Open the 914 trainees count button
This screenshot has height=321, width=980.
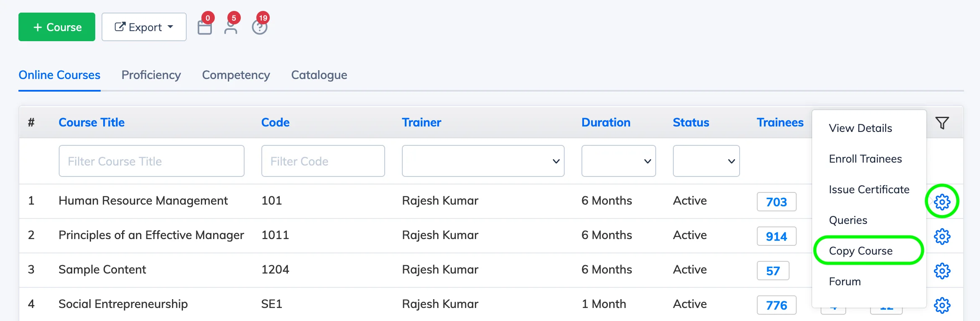pos(777,236)
